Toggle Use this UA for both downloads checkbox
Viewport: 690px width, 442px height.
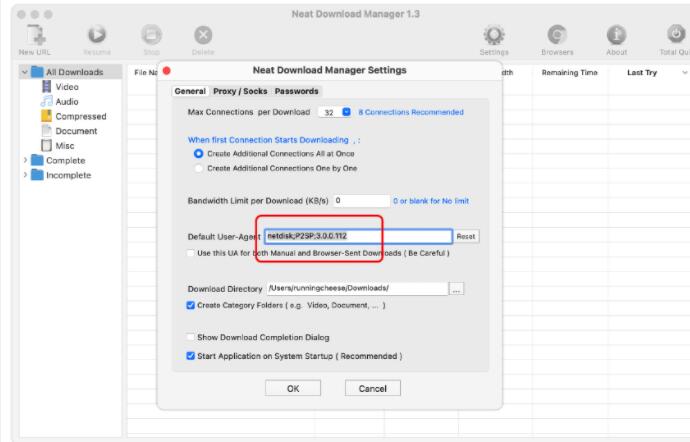191,253
